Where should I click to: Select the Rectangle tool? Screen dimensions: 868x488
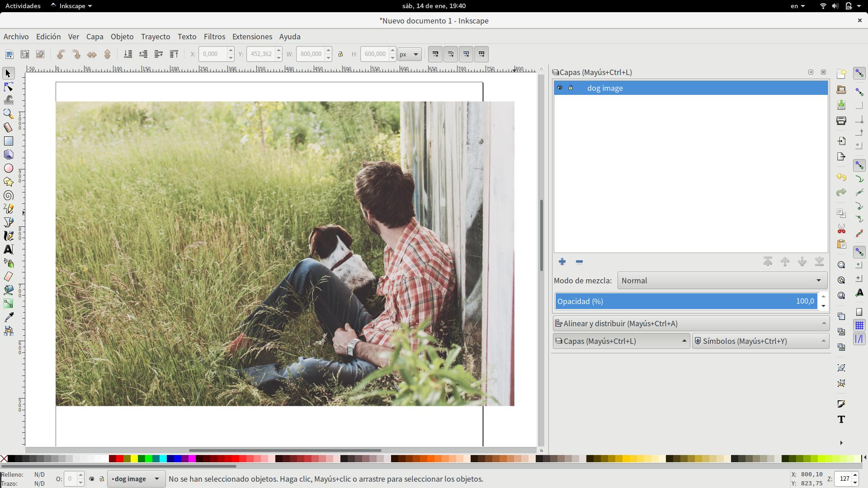8,141
